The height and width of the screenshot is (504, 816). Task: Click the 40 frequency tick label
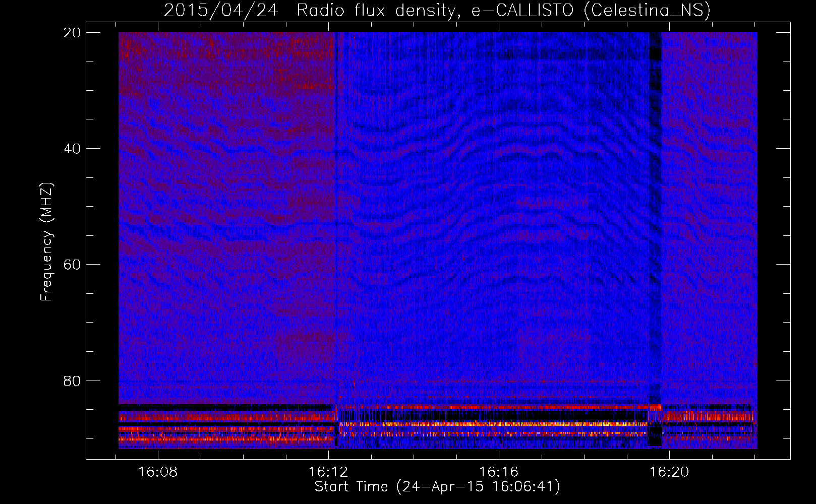[73, 149]
